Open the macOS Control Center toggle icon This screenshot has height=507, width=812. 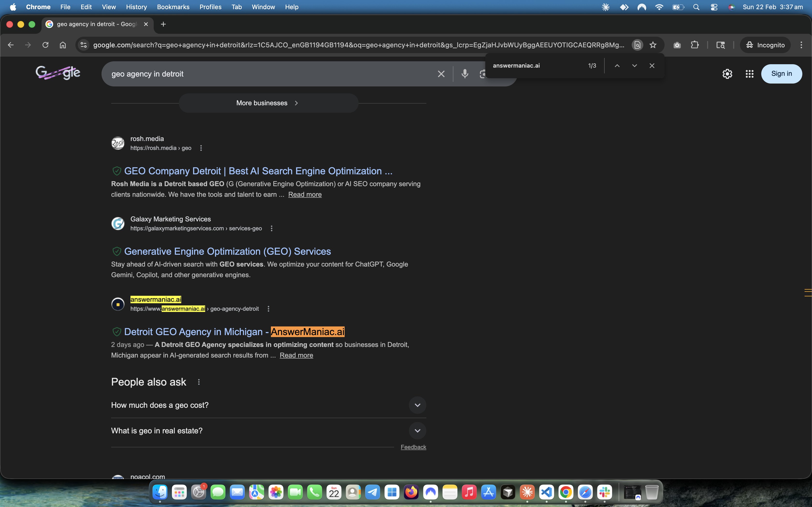click(x=714, y=7)
